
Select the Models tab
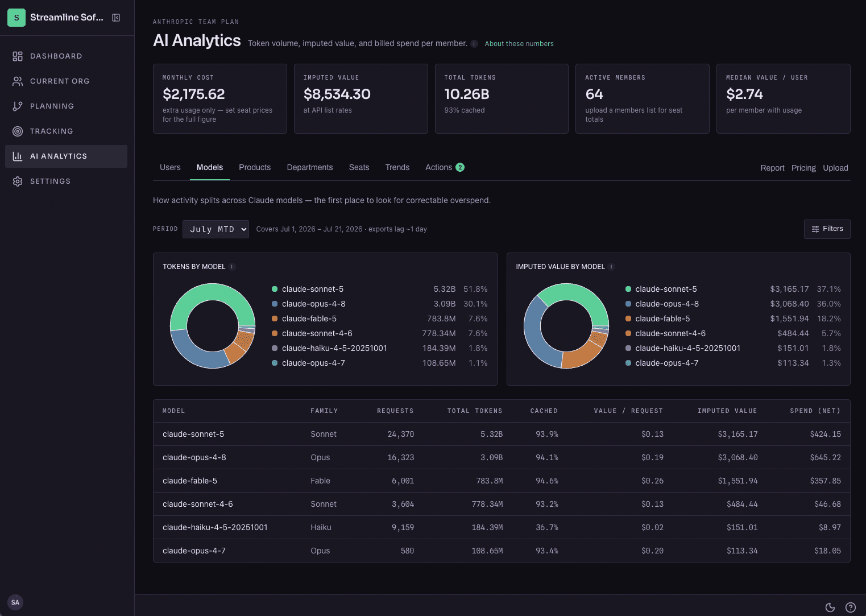pos(210,167)
